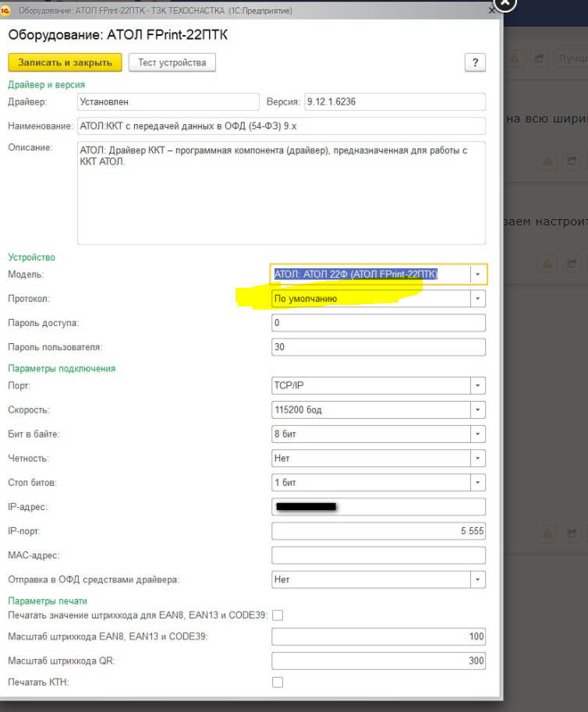Click the 1C logo icon in title bar
This screenshot has height=712, width=588.
5,10
